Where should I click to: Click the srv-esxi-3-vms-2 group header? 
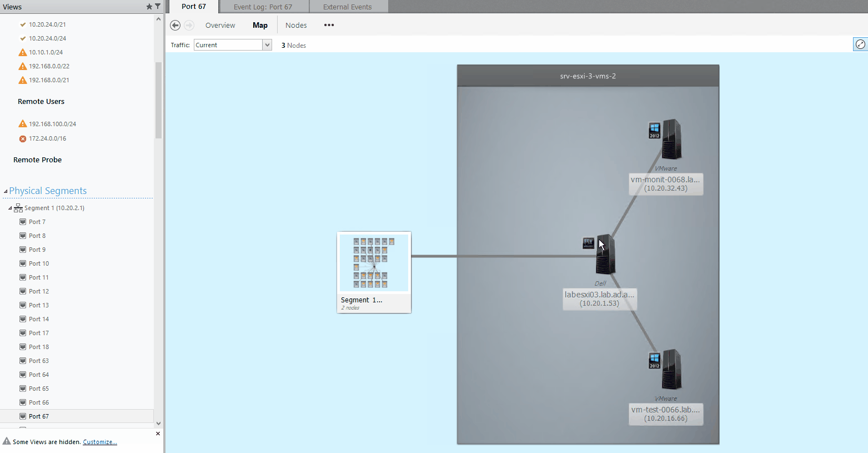[x=588, y=76]
